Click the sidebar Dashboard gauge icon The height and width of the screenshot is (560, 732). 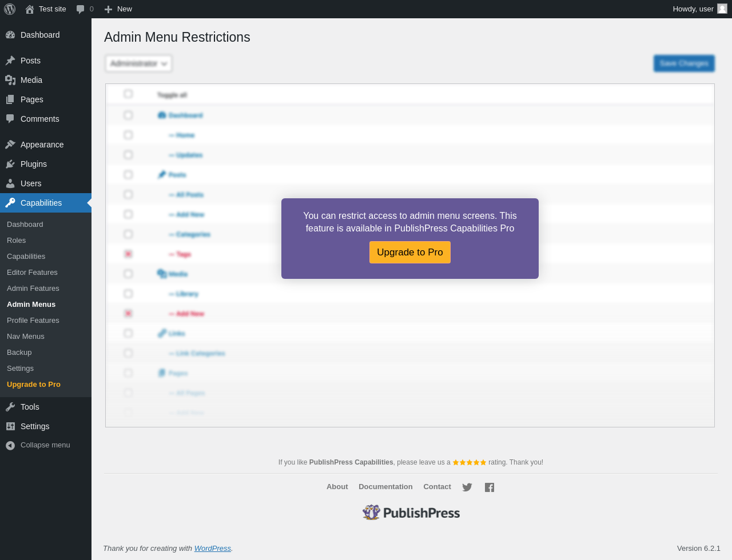(x=10, y=35)
